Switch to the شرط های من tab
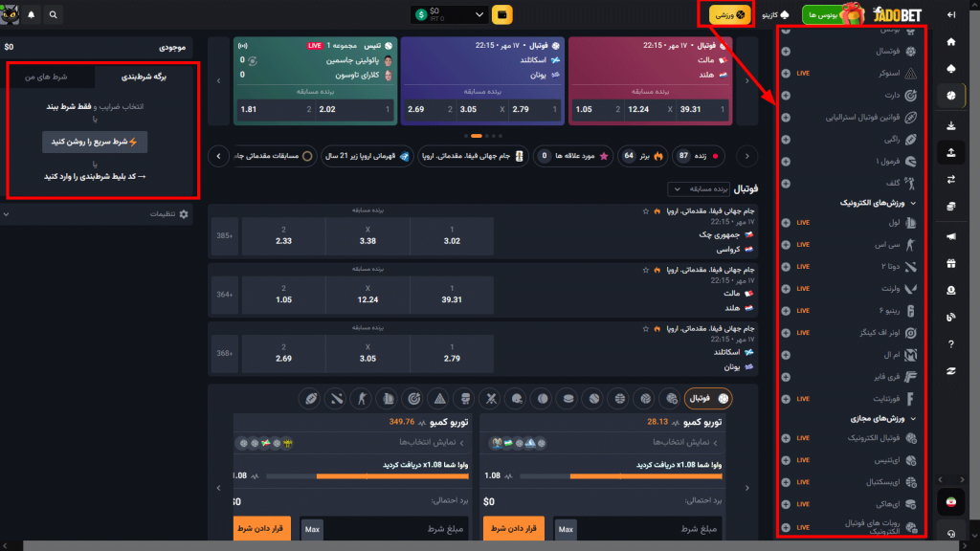Image resolution: width=980 pixels, height=551 pixels. click(50, 77)
